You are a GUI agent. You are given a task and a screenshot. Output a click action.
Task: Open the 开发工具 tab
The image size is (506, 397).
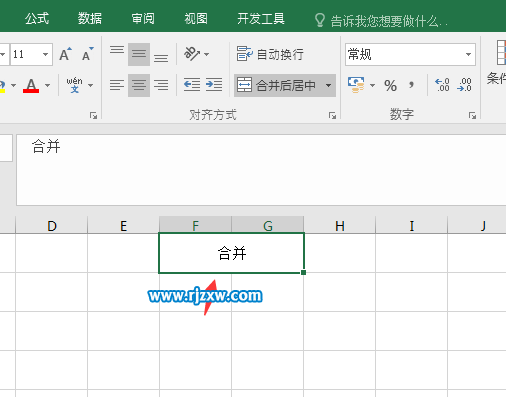click(x=261, y=19)
